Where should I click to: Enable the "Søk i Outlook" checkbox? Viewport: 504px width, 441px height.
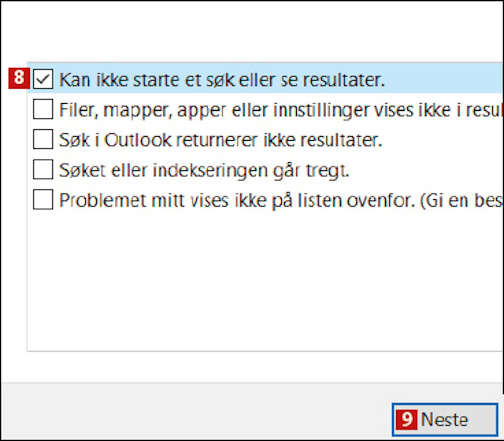pos(43,139)
